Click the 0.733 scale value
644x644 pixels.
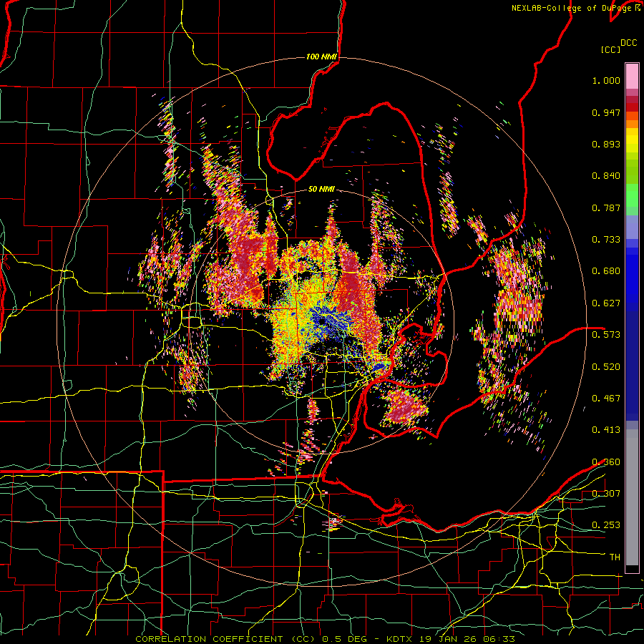tap(606, 240)
